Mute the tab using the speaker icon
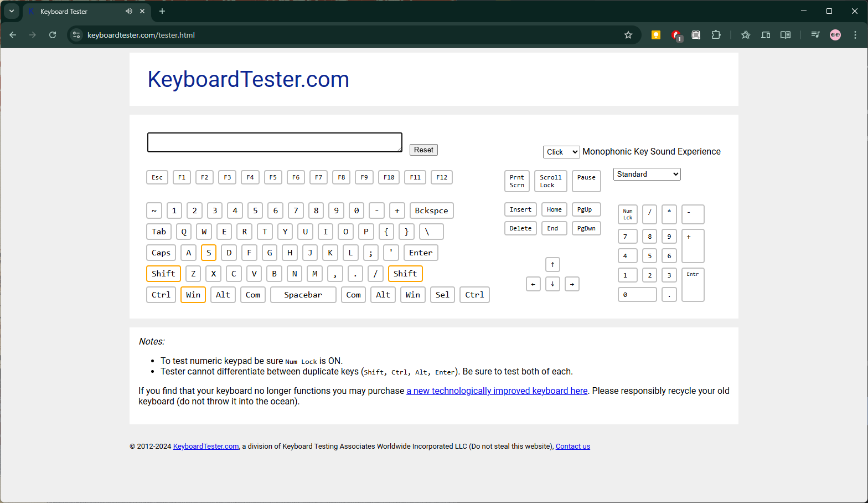The height and width of the screenshot is (503, 868). click(x=129, y=11)
